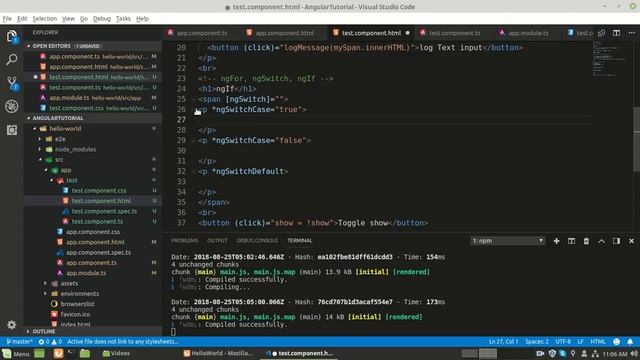Screen dimensions: 640x360
Task: Open the file manager launcher in taskbar
Action: pos(85,353)
